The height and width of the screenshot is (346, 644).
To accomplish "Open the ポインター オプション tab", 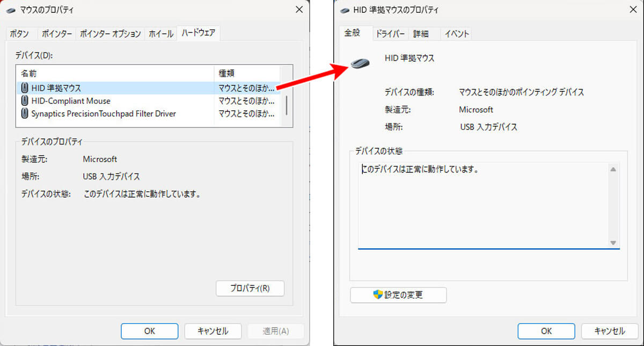I will tap(110, 34).
